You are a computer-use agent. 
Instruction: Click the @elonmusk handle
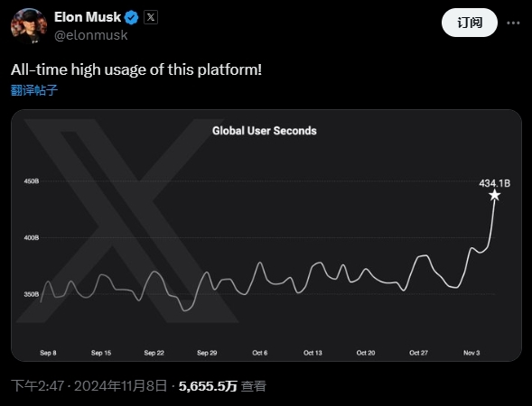[x=91, y=35]
